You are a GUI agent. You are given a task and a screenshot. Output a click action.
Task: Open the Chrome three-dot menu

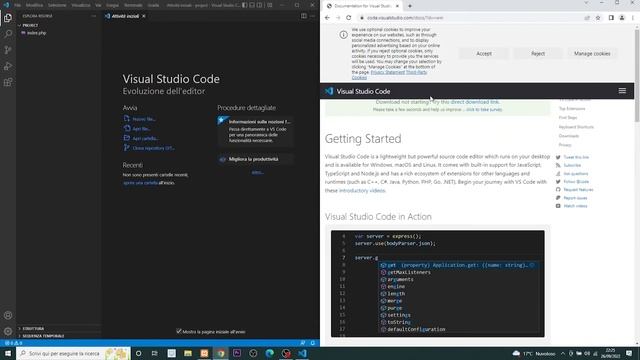pos(633,18)
